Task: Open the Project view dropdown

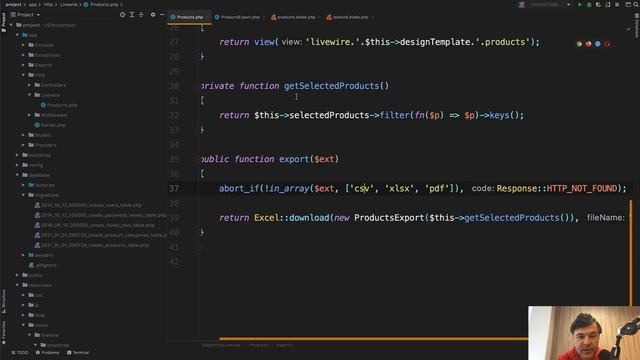Action: 26,15
